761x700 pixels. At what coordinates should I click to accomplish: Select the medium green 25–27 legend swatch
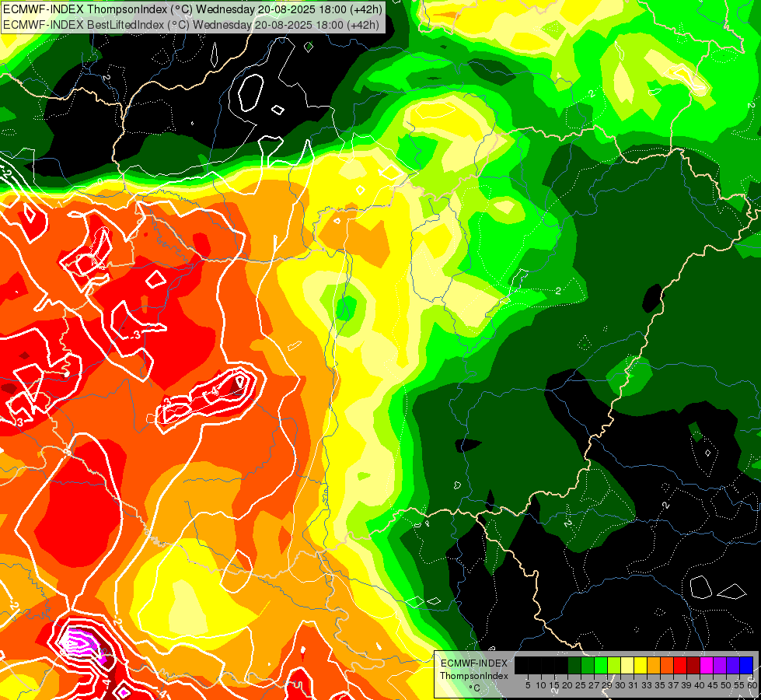(588, 665)
